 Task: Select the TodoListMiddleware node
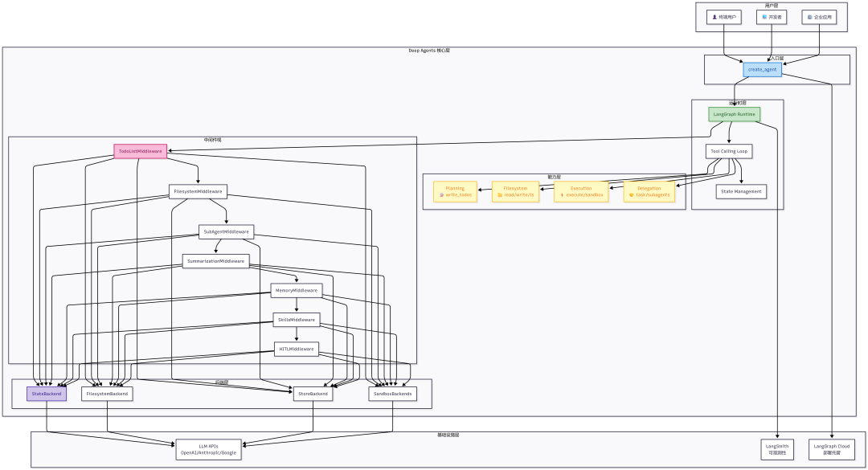click(x=140, y=151)
